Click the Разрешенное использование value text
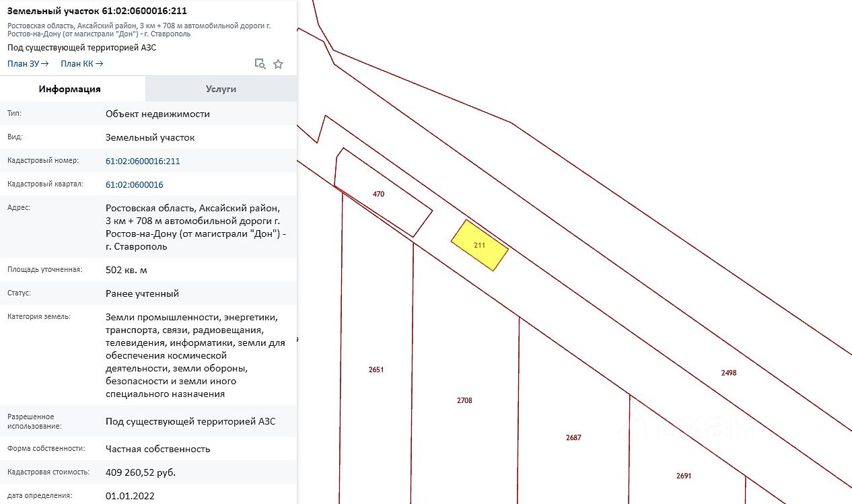 click(190, 422)
